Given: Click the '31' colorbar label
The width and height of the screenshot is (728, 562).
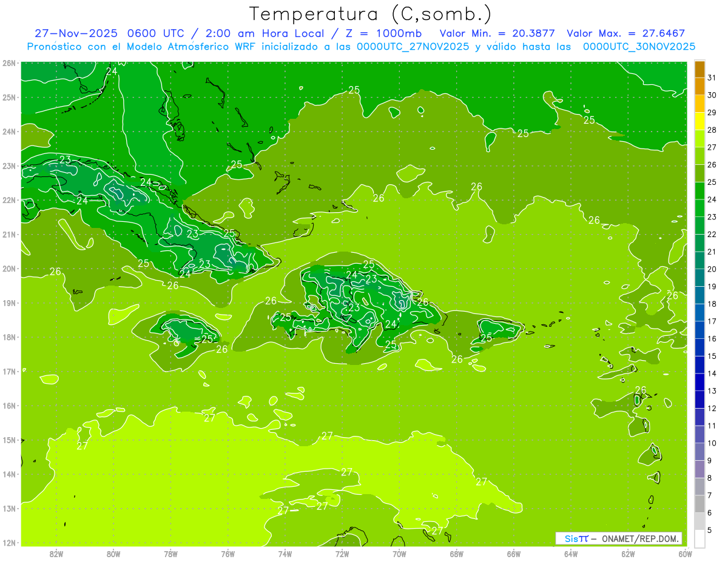Looking at the screenshot, I should [712, 78].
